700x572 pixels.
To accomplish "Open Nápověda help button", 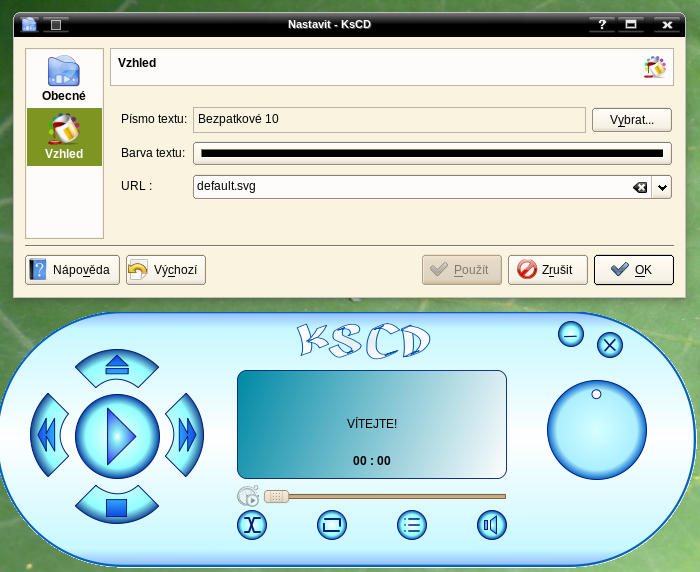I will (72, 270).
